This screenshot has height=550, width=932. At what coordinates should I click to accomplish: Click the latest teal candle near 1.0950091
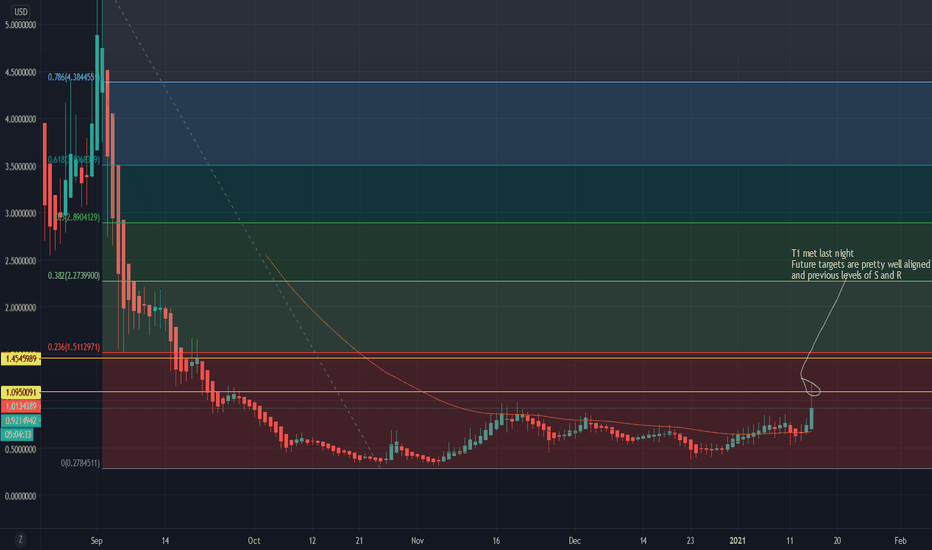point(811,419)
